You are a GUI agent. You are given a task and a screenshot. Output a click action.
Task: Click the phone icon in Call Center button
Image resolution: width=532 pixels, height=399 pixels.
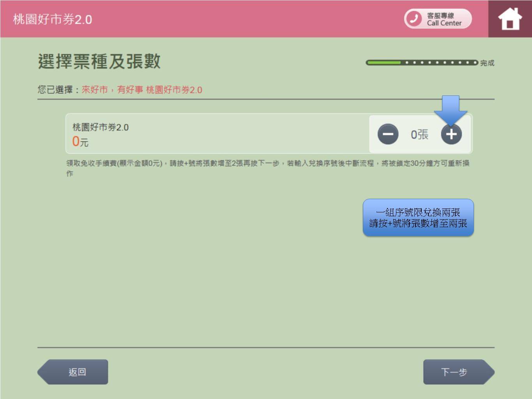pos(414,19)
